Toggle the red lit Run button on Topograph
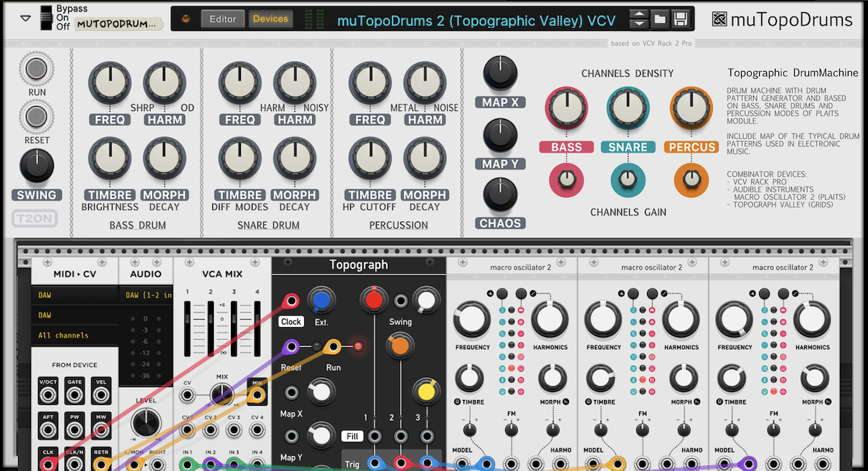868x471 pixels. click(x=358, y=348)
